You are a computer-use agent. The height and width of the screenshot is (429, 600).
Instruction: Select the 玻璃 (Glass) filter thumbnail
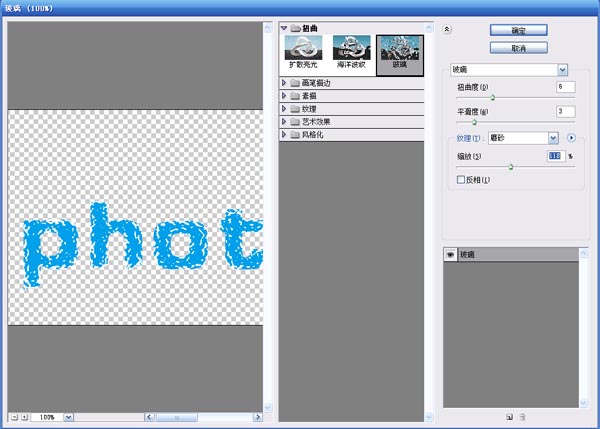coord(399,48)
